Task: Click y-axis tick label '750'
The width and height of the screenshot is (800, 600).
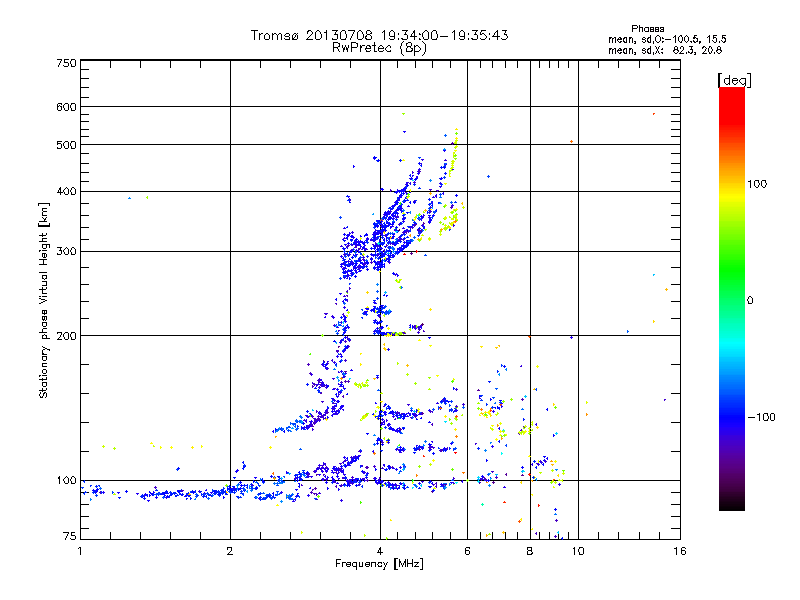Action: [x=66, y=63]
